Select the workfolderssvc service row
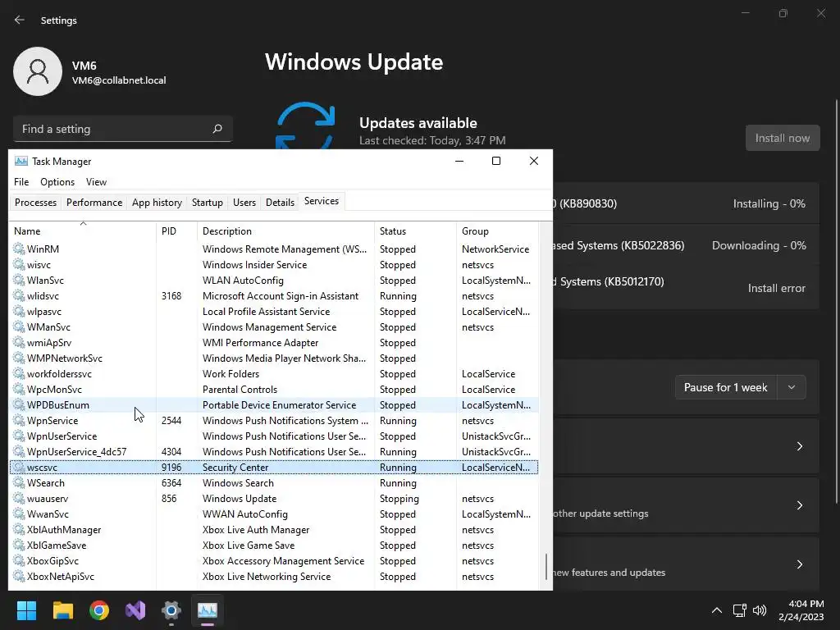 [274, 374]
